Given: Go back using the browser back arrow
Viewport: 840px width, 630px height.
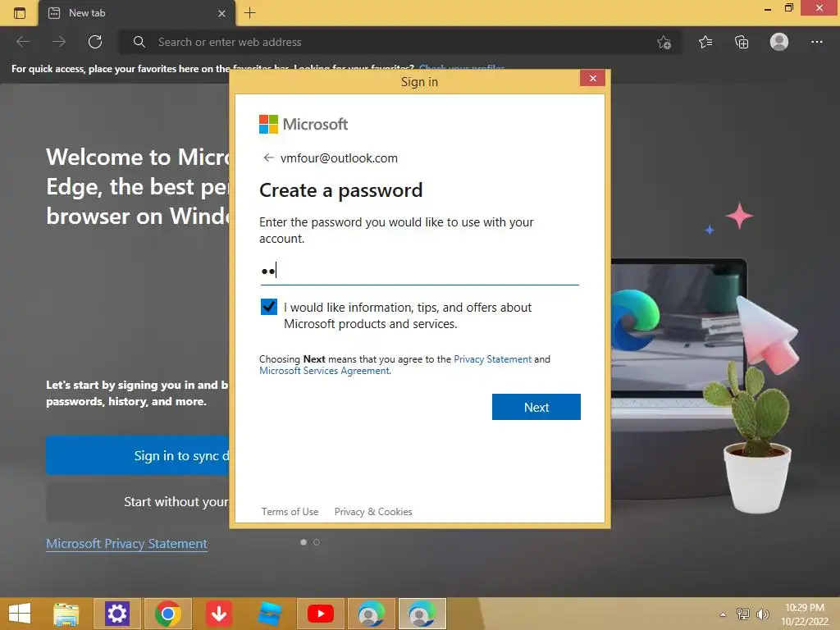Looking at the screenshot, I should point(23,42).
